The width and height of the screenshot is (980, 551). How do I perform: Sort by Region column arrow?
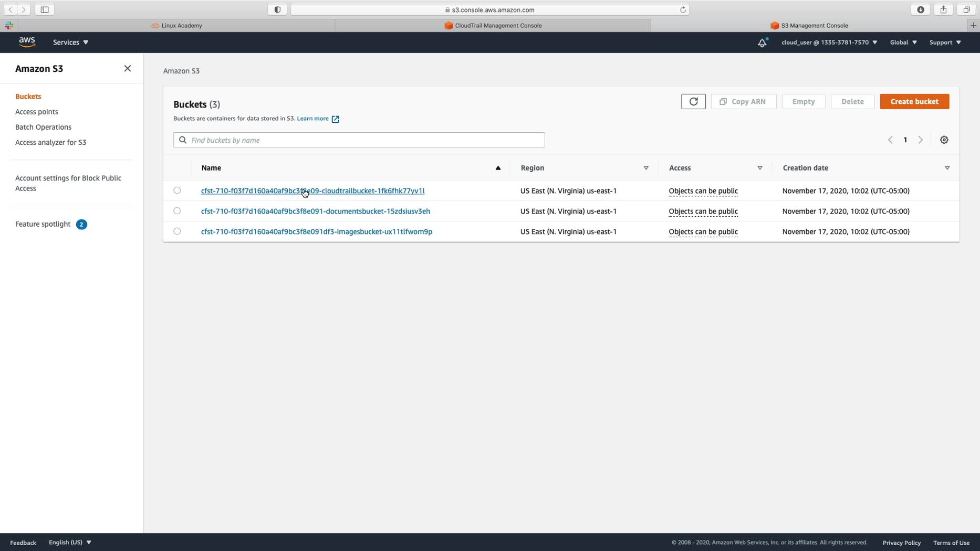point(646,168)
